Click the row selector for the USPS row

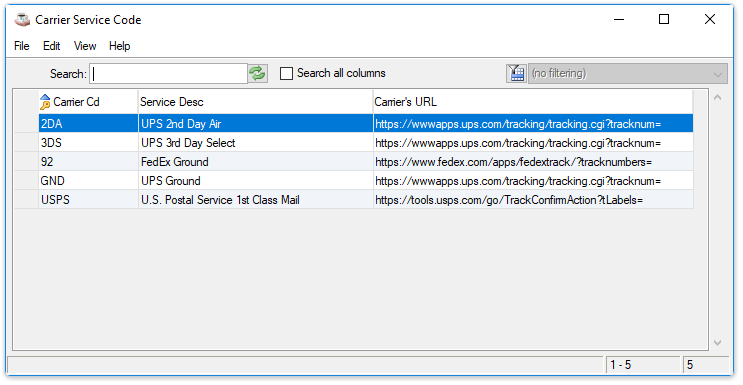(26, 200)
